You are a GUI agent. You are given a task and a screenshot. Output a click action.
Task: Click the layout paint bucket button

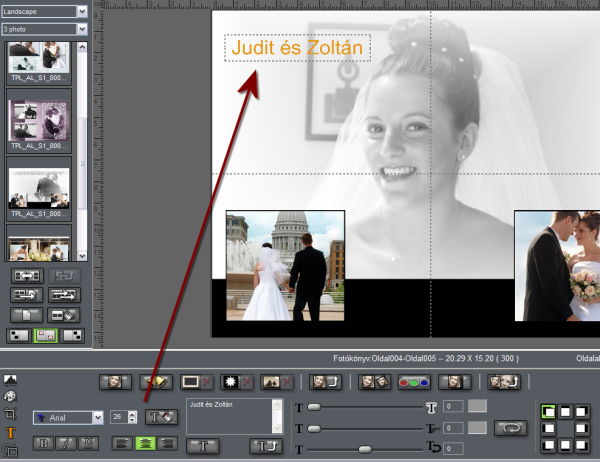click(64, 315)
